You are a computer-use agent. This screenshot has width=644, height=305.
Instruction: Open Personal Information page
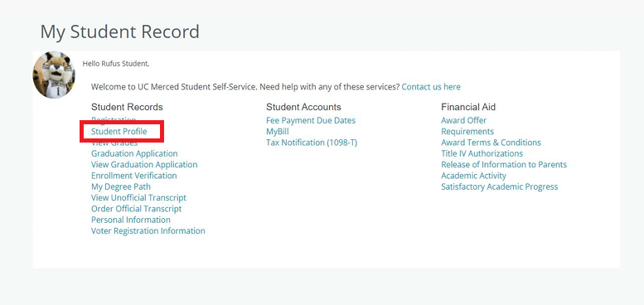point(131,220)
